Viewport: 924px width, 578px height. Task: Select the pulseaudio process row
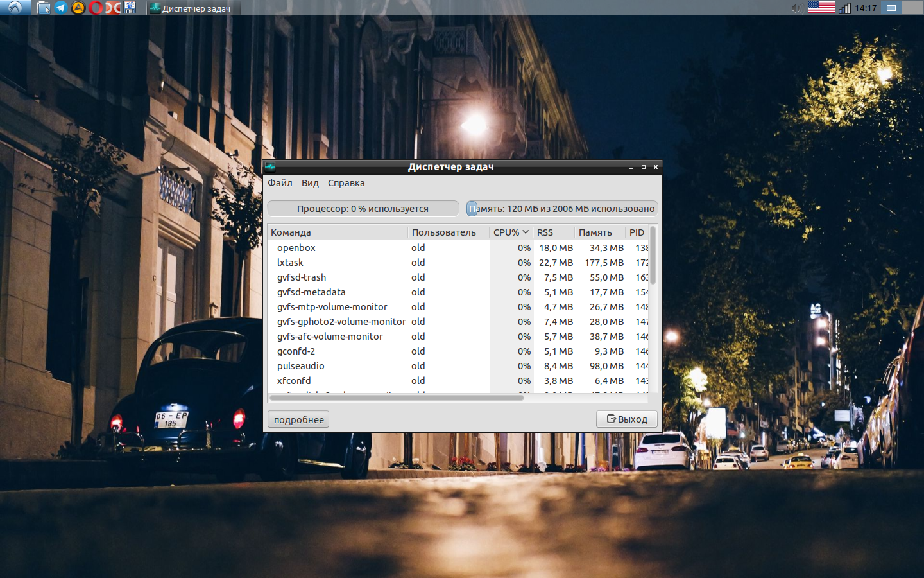[385, 366]
